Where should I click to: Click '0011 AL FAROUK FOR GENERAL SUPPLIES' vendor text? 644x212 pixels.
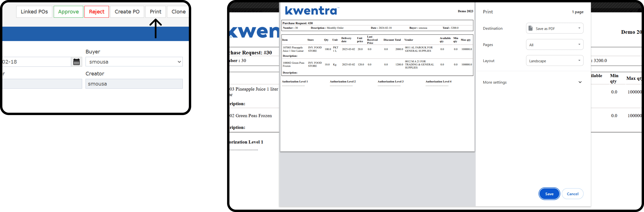[418, 49]
